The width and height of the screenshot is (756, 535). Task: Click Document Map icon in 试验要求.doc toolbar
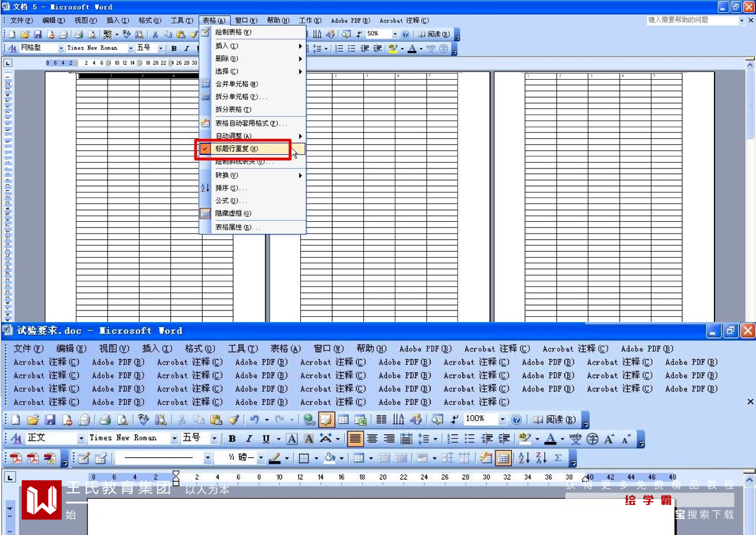coord(437,420)
